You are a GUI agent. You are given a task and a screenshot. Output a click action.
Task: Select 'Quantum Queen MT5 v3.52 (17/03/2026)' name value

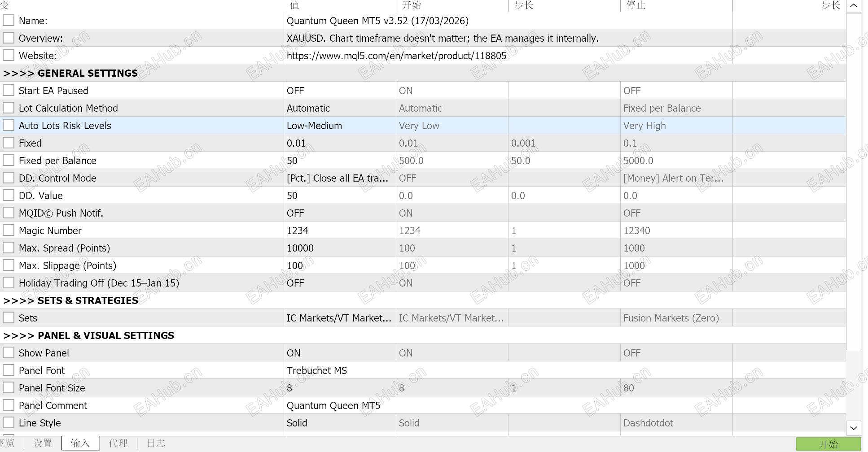[377, 21]
